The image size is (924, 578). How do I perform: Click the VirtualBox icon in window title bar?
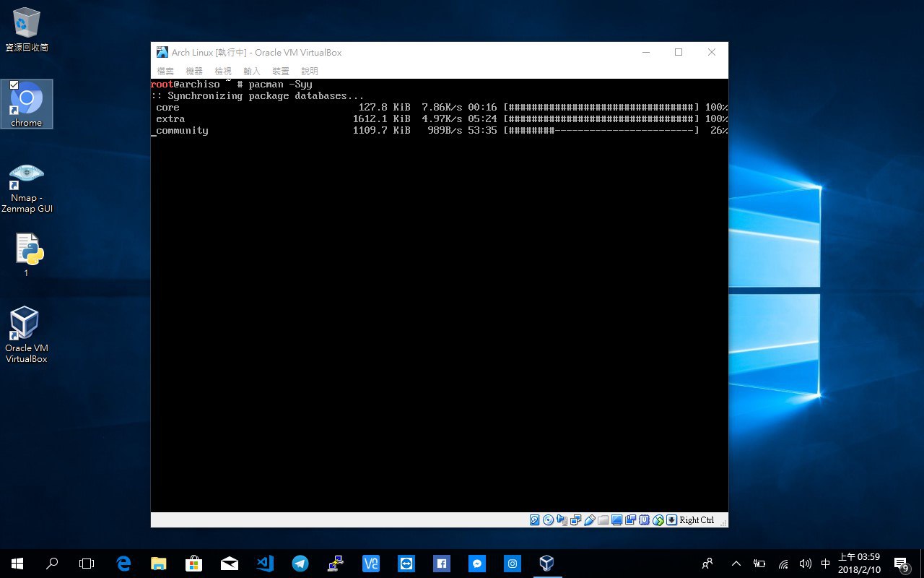tap(162, 52)
